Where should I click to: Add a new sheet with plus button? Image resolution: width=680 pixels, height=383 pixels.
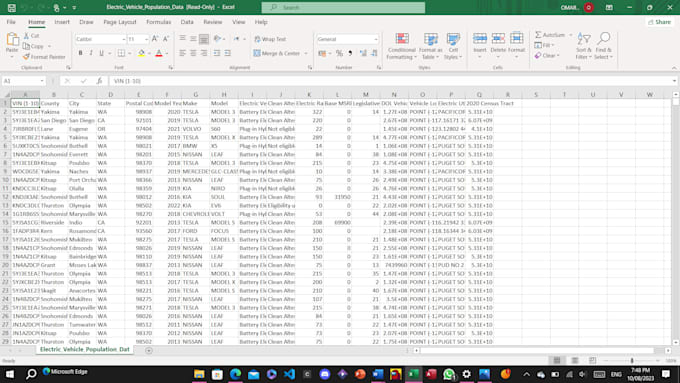pos(149,350)
